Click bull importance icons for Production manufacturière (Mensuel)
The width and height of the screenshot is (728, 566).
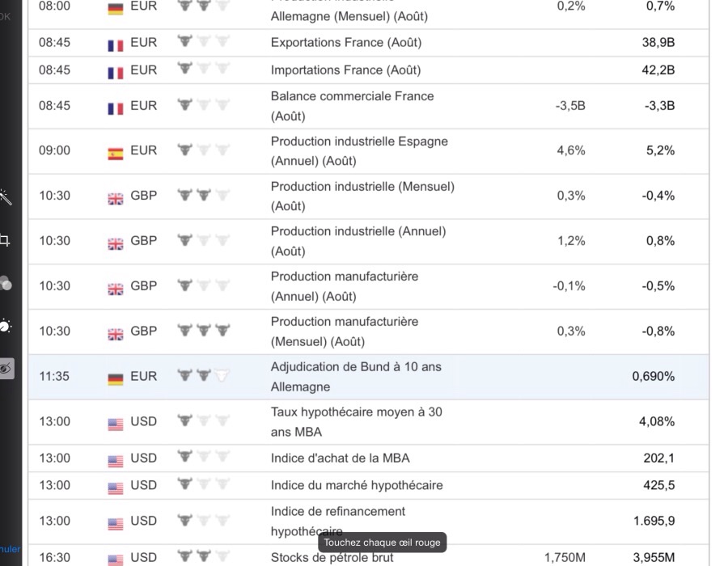click(x=204, y=331)
